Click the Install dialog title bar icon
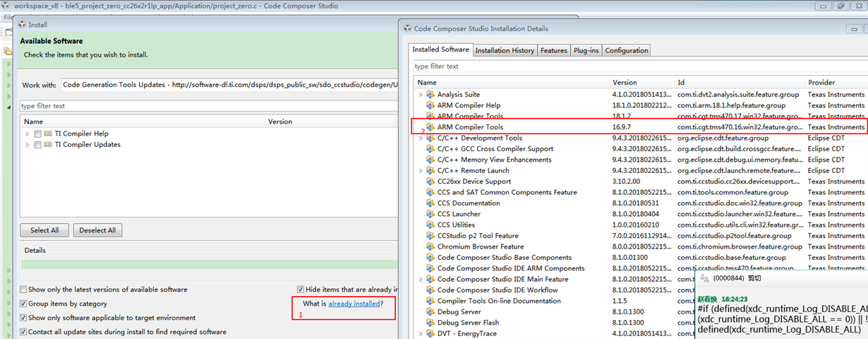The width and height of the screenshot is (868, 339). point(23,25)
